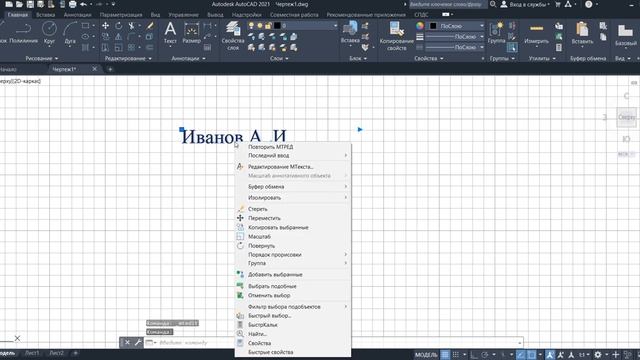Click the workspace gear icon in status bar
Screen dimensions: 640x360
[x=598, y=355]
